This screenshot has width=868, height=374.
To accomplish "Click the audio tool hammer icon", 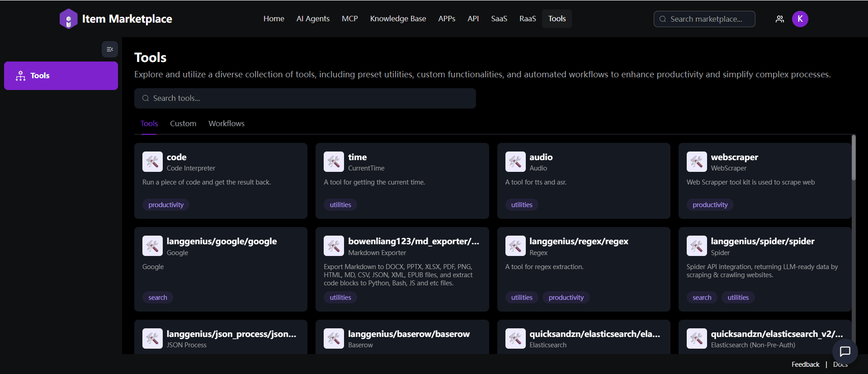I will pos(515,161).
